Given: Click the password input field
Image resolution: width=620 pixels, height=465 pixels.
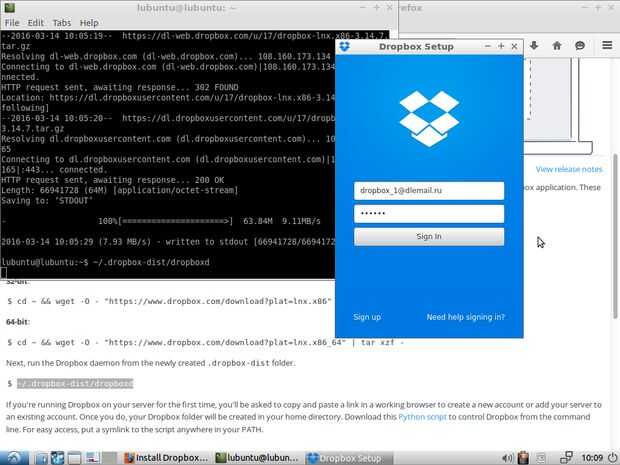Looking at the screenshot, I should click(x=429, y=214).
